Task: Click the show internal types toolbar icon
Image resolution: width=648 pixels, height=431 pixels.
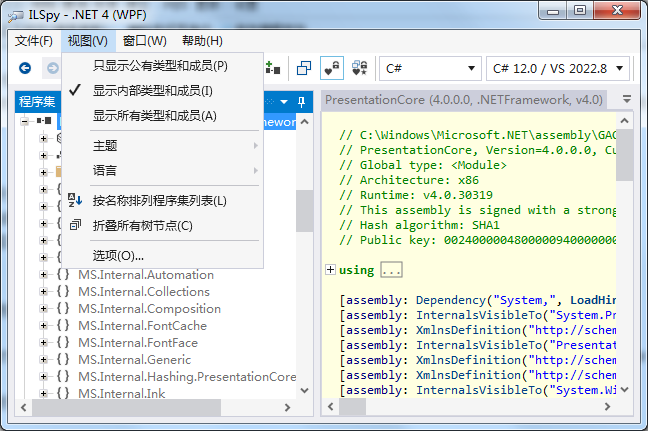Action: point(332,69)
